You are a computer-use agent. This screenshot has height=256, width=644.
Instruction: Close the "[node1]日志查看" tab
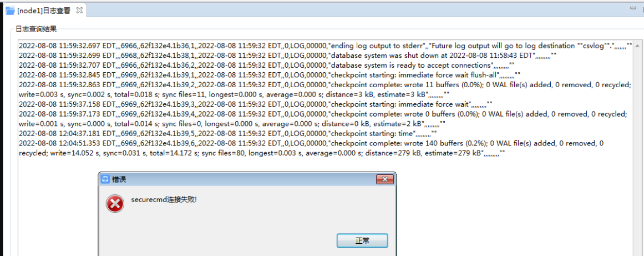[x=79, y=11]
